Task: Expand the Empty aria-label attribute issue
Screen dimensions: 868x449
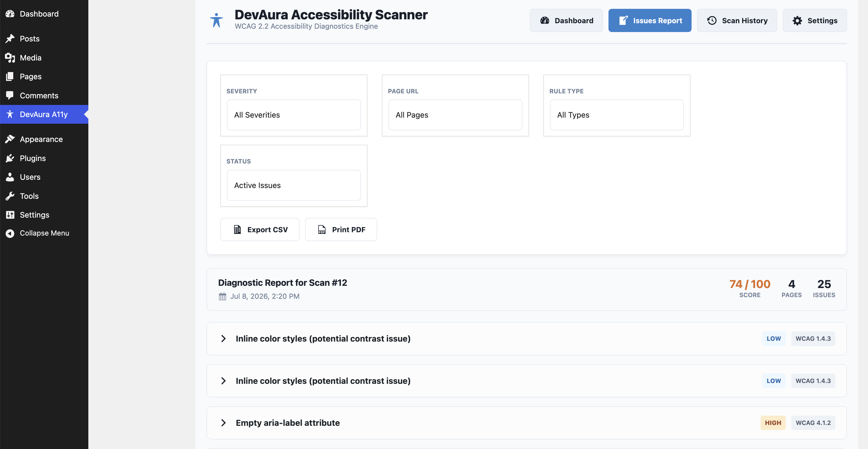Action: [526, 423]
